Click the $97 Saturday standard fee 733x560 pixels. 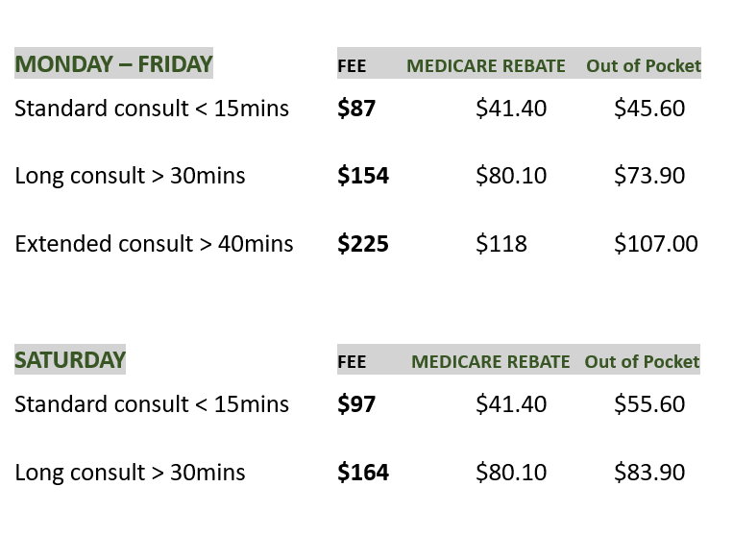[x=356, y=404]
